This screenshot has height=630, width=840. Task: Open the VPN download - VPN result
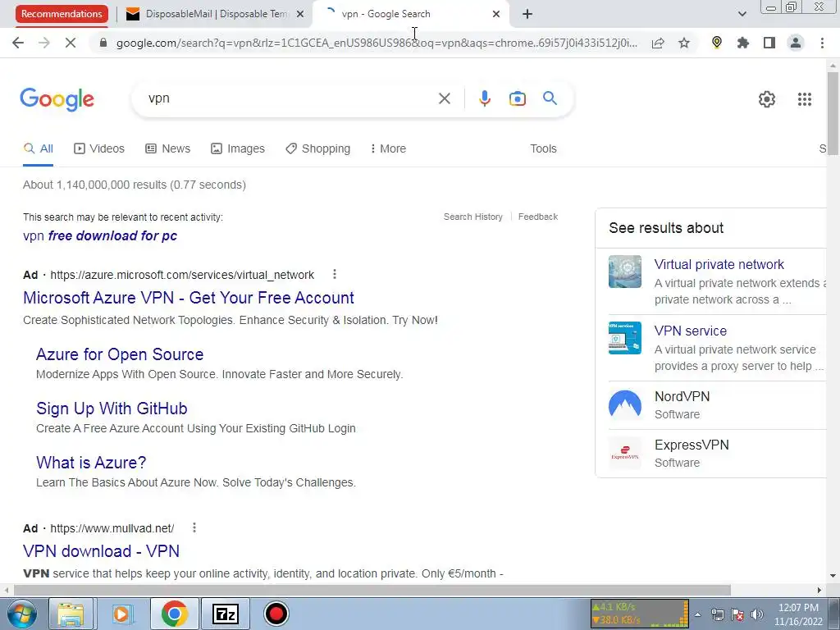101,550
